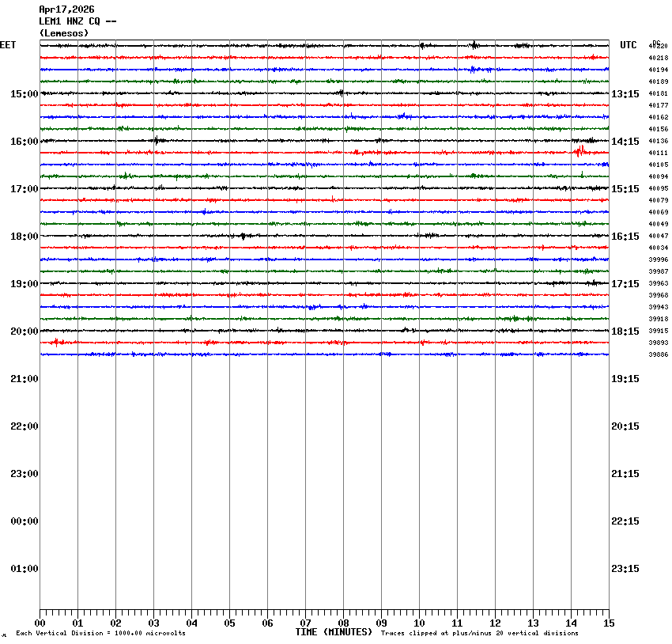The image size is (672, 644).
Task: Select the 01:00 EET time label
Action: pyautogui.click(x=24, y=569)
